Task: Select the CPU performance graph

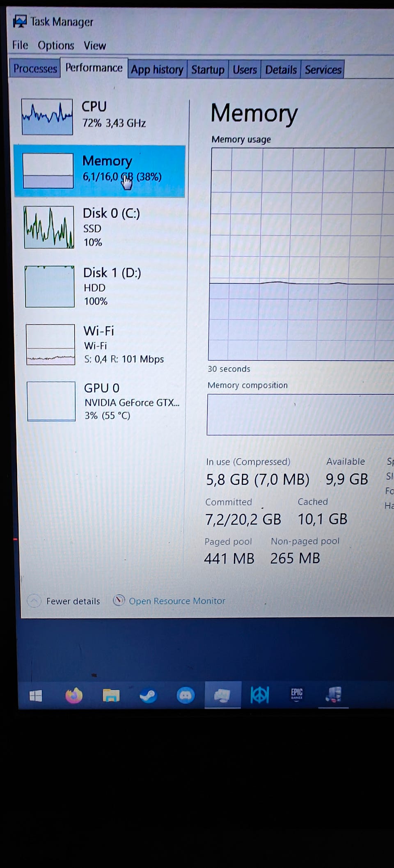Action: click(x=47, y=117)
